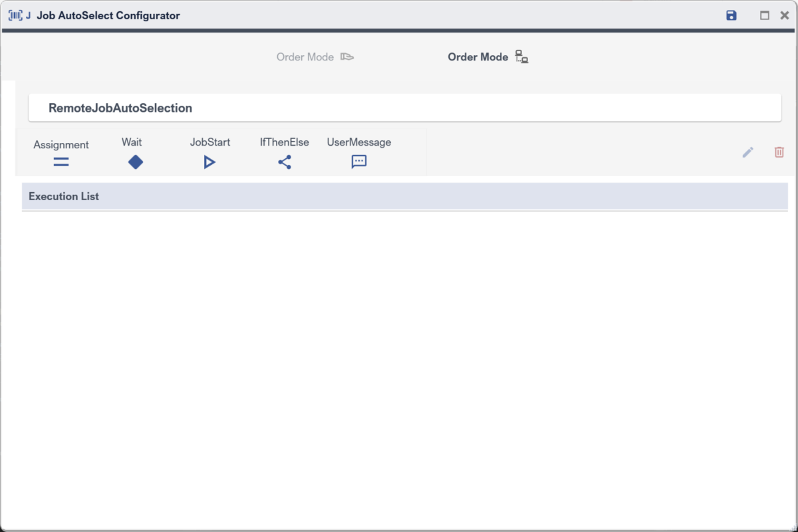Image resolution: width=798 pixels, height=532 pixels.
Task: Click the RemoteJobAutoSelection name field
Action: [x=404, y=108]
